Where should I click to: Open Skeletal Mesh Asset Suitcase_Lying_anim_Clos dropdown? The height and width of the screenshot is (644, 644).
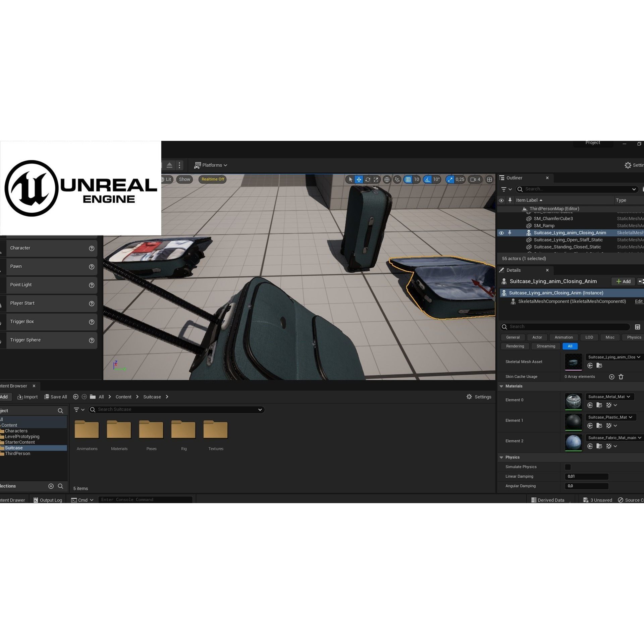pyautogui.click(x=614, y=357)
